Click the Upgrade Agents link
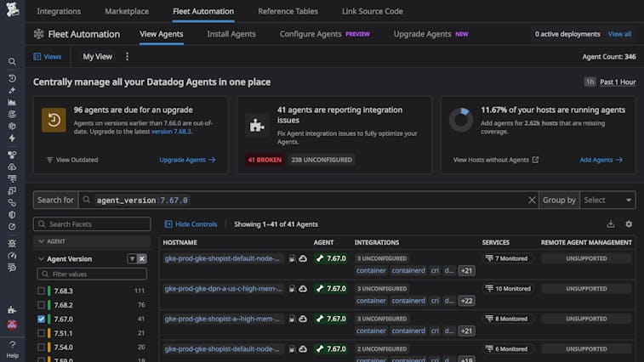644x362 pixels. pyautogui.click(x=187, y=160)
